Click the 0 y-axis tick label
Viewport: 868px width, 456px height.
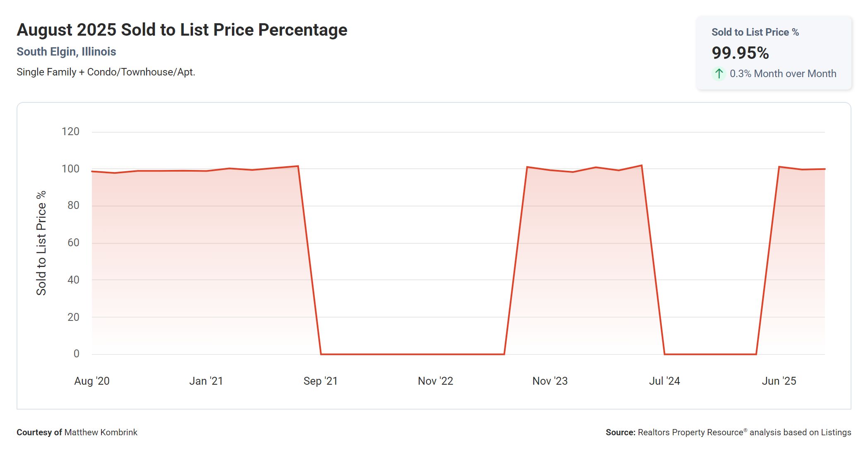[x=76, y=354]
